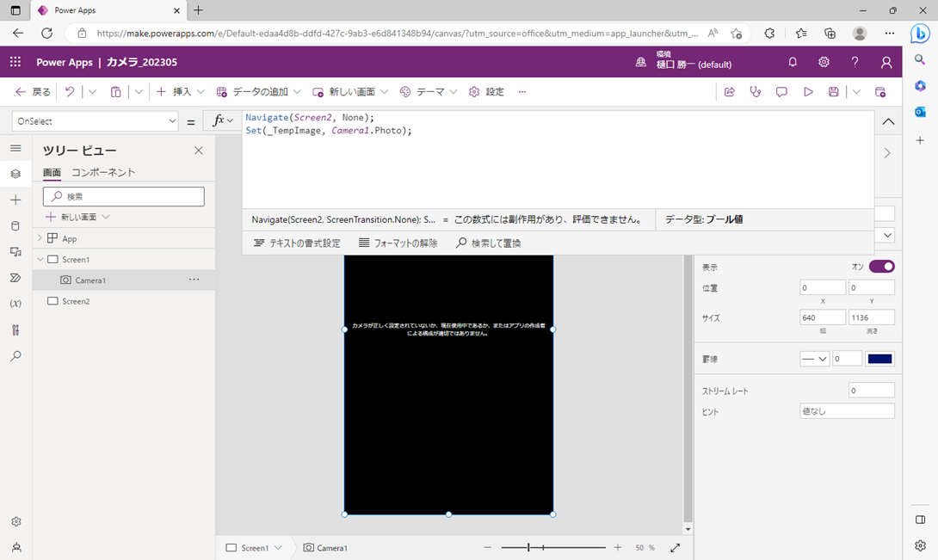Open the advanced tools icon in the left rail
This screenshot has height=560, width=938.
16,329
